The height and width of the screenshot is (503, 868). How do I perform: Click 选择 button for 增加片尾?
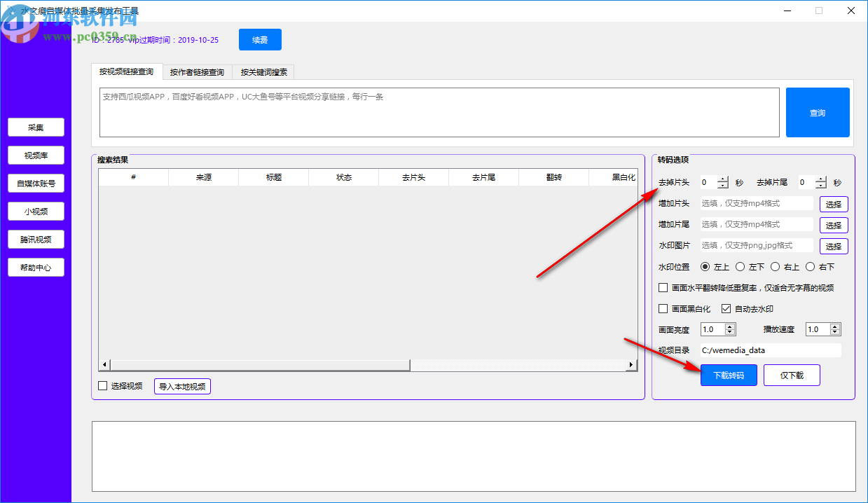(834, 226)
